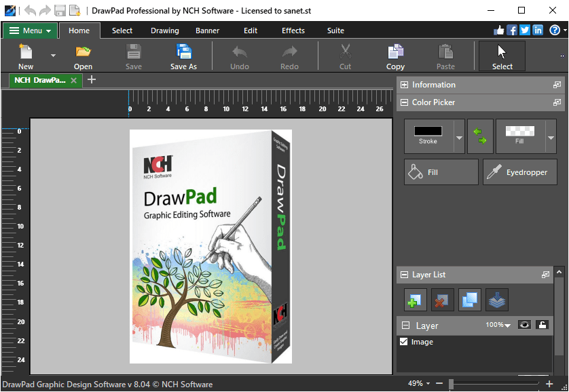Go to the Effects tab

click(293, 31)
